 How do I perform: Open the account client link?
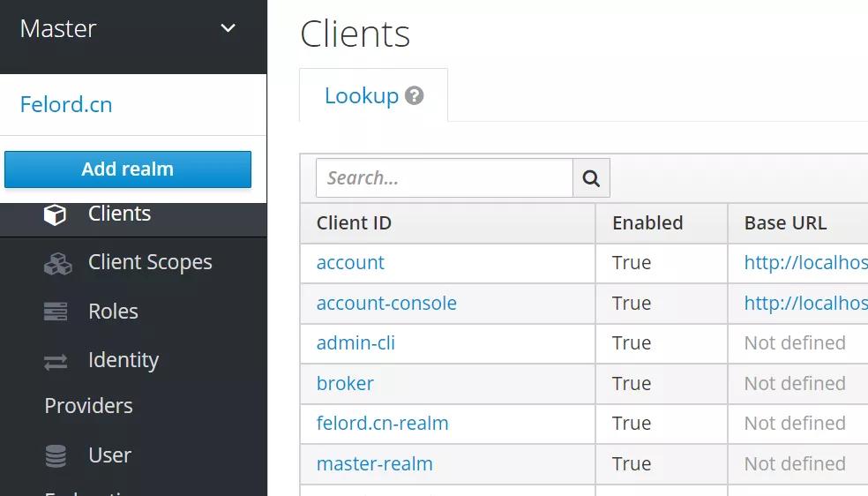pyautogui.click(x=350, y=263)
